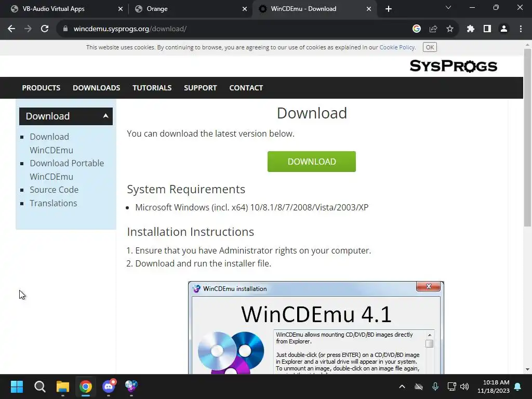Open the Translations link
The width and height of the screenshot is (532, 399).
(54, 203)
